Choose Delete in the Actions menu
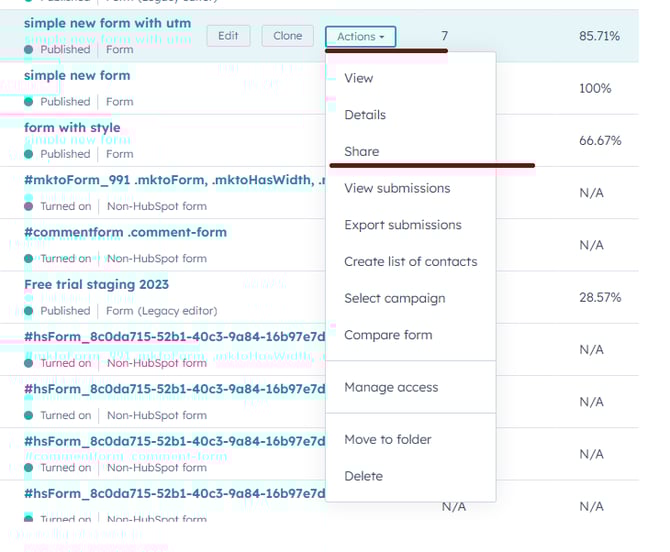670x552 pixels. click(363, 476)
